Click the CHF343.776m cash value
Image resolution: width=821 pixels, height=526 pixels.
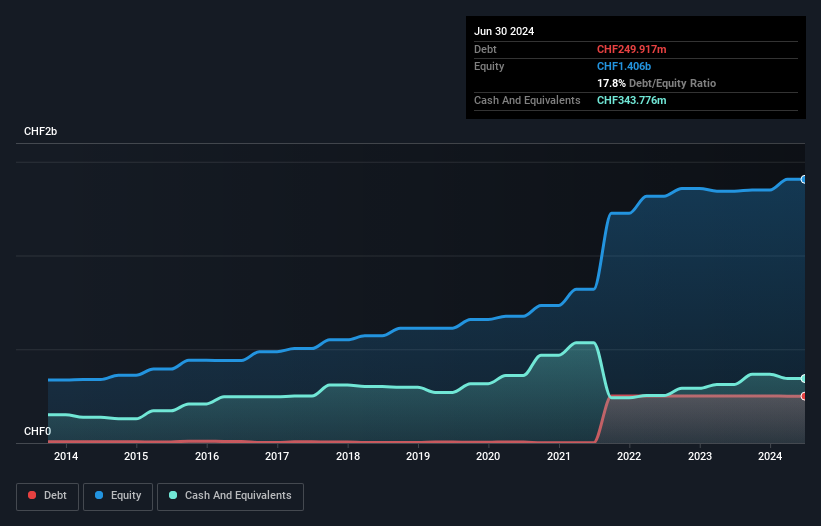(631, 100)
